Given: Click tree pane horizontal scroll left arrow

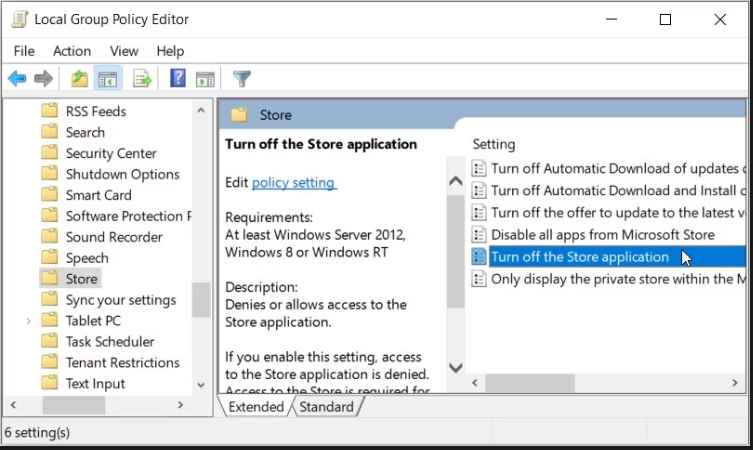Looking at the screenshot, I should pos(13,405).
